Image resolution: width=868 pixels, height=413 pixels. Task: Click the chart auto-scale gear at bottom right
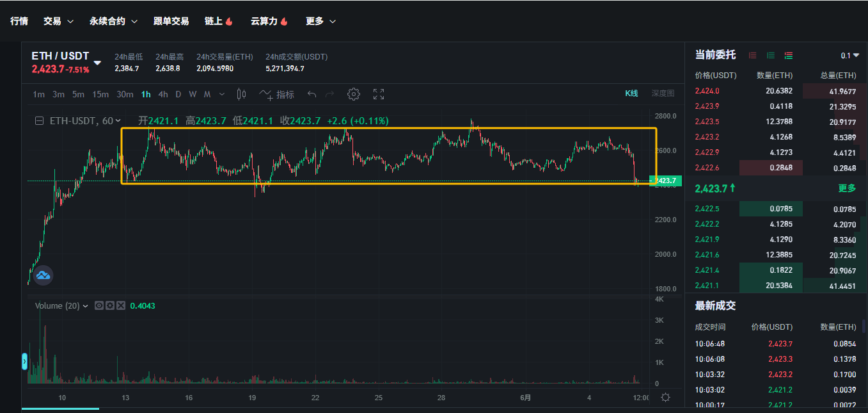pos(665,398)
